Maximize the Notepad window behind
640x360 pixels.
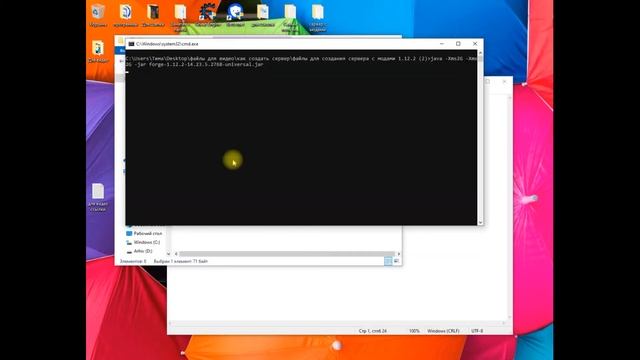tap(488, 82)
